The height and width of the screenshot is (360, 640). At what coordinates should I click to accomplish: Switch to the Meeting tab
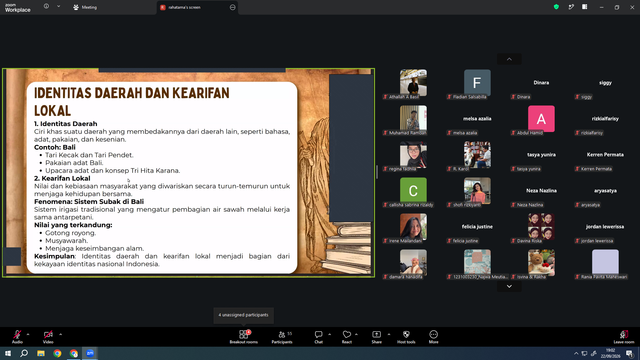[85, 7]
